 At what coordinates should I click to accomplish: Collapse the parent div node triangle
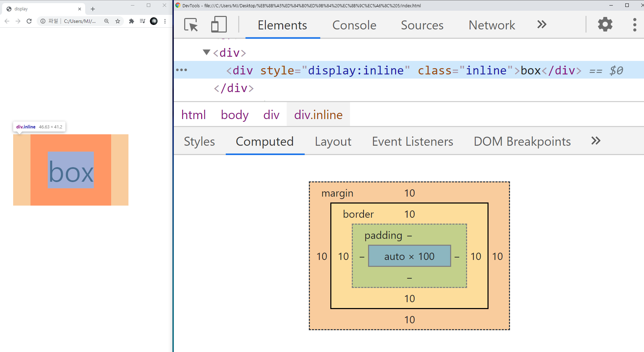pos(207,52)
